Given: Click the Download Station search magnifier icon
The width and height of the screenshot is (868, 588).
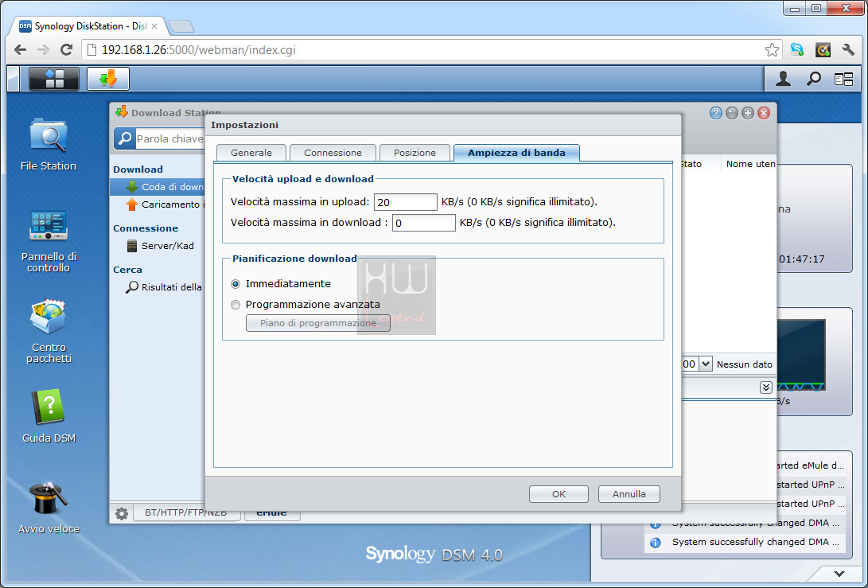Looking at the screenshot, I should click(x=125, y=138).
